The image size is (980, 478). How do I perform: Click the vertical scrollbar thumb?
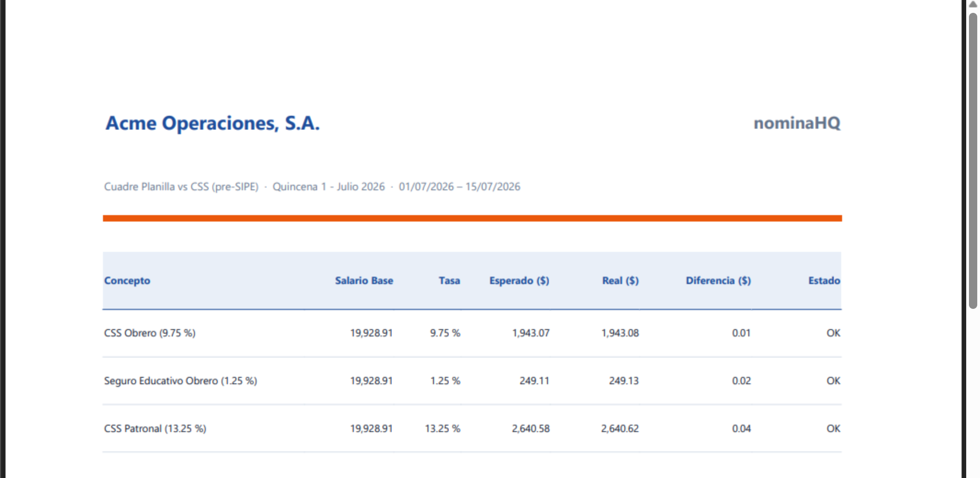coord(973,161)
